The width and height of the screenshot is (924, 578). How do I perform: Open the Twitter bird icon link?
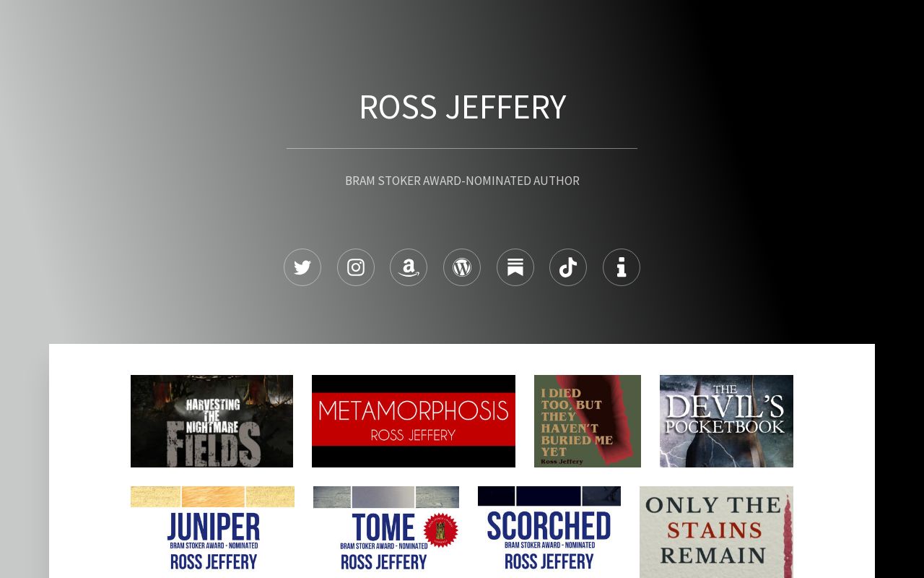point(302,267)
